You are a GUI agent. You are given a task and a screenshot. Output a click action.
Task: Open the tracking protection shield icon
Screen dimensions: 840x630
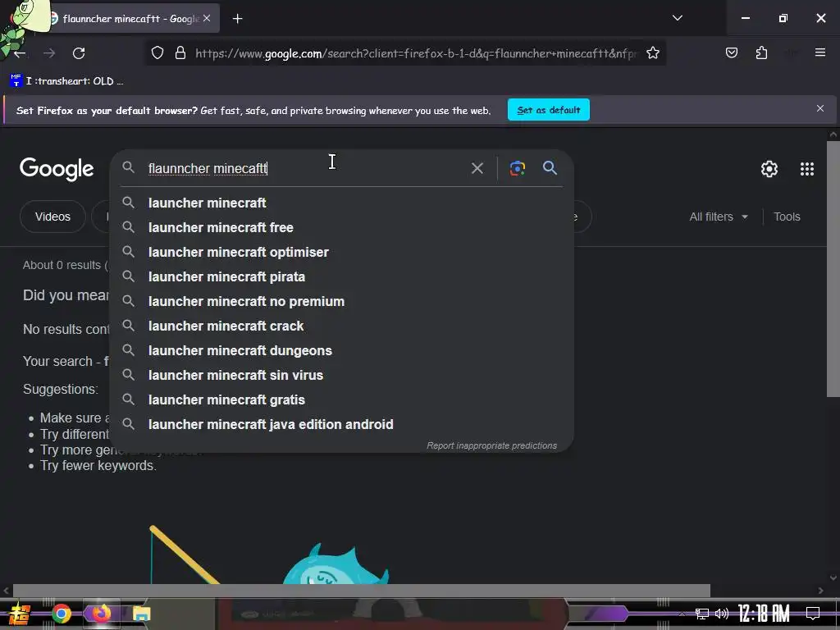click(157, 53)
